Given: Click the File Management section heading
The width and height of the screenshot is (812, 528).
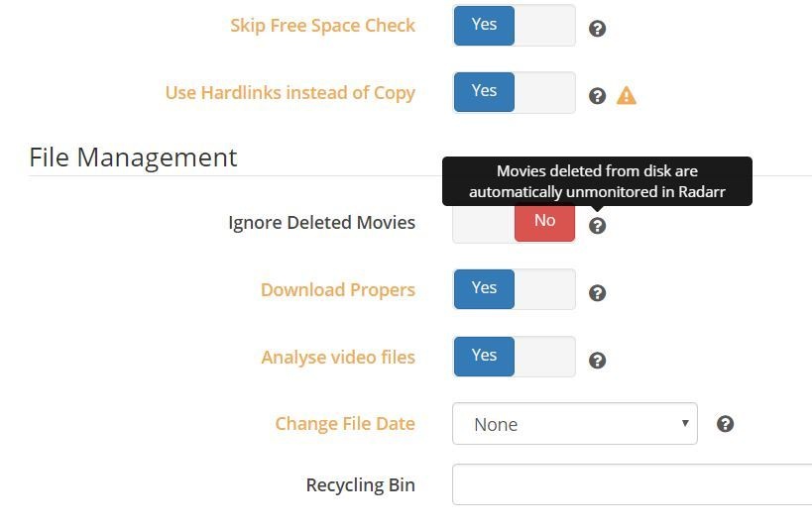Looking at the screenshot, I should coord(133,158).
